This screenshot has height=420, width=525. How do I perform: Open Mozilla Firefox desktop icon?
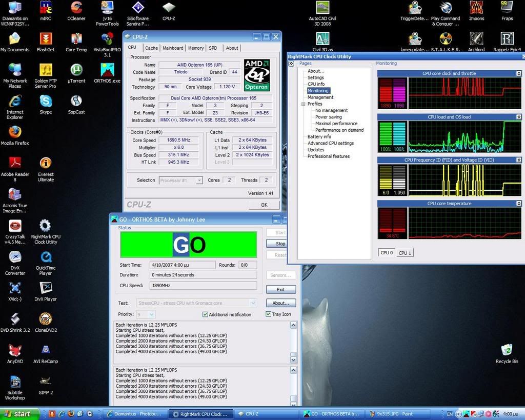[x=15, y=135]
